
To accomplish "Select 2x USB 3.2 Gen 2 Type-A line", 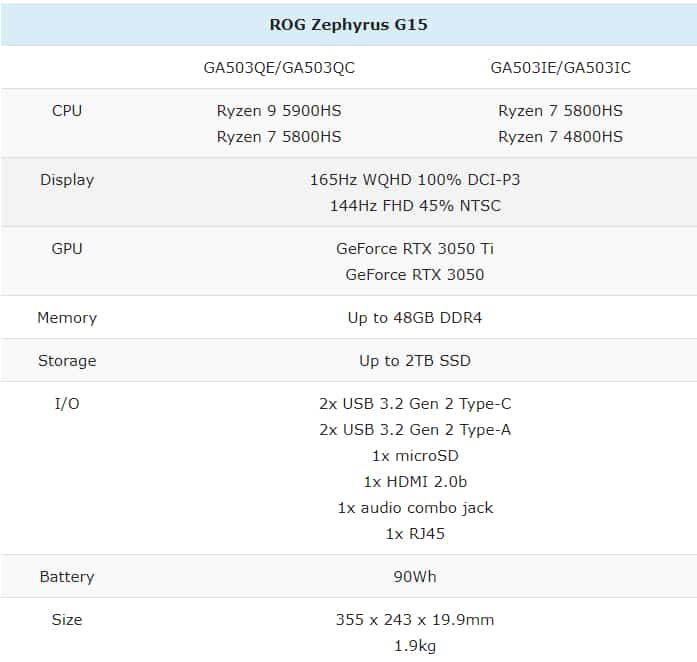I will (415, 429).
